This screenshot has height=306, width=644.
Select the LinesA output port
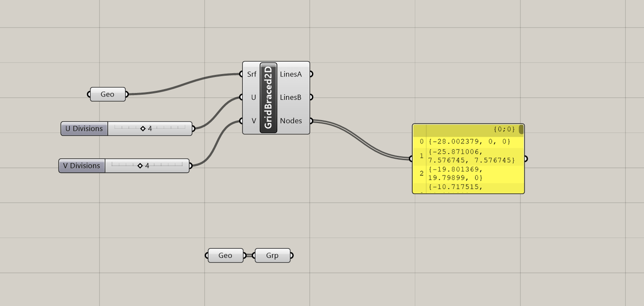click(310, 74)
